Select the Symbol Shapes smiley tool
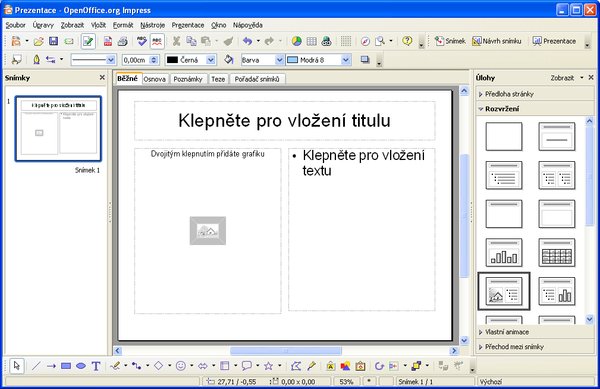 point(181,366)
